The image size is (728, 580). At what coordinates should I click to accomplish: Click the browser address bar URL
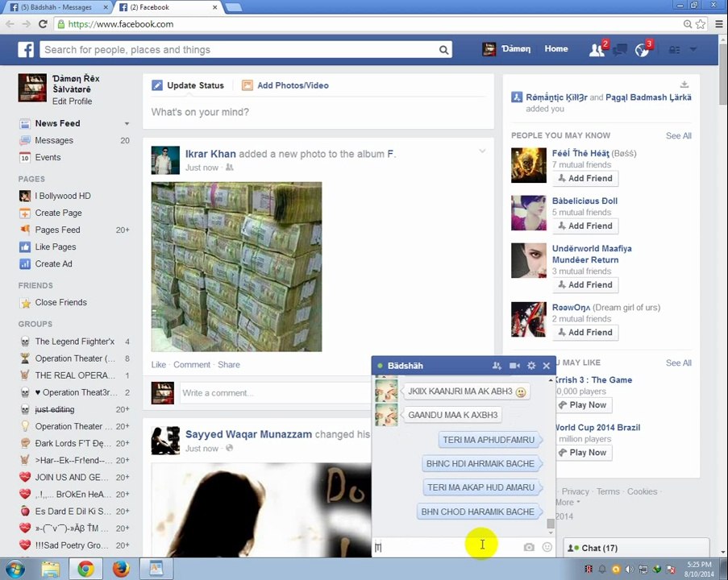pos(121,24)
